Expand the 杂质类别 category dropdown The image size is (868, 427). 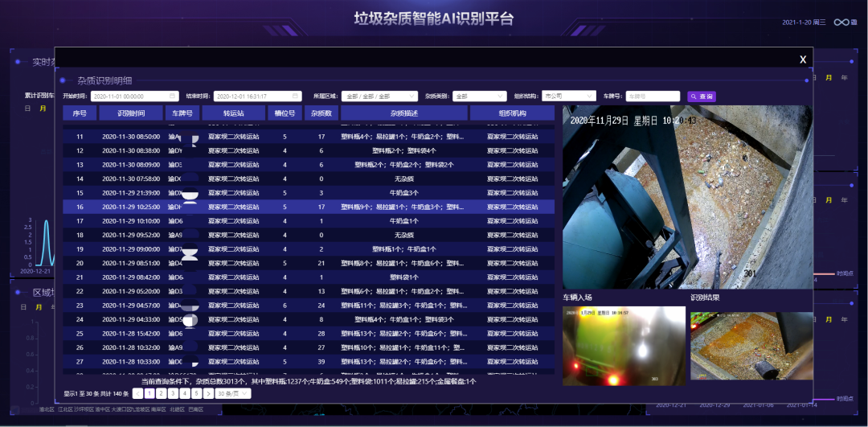click(479, 96)
